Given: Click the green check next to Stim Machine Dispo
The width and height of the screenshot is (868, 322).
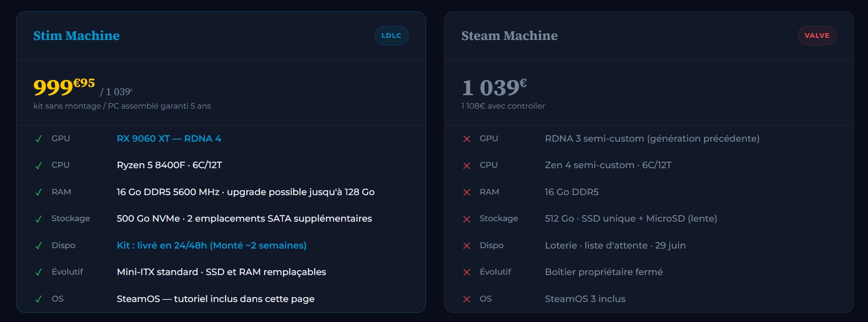Looking at the screenshot, I should click(x=38, y=246).
